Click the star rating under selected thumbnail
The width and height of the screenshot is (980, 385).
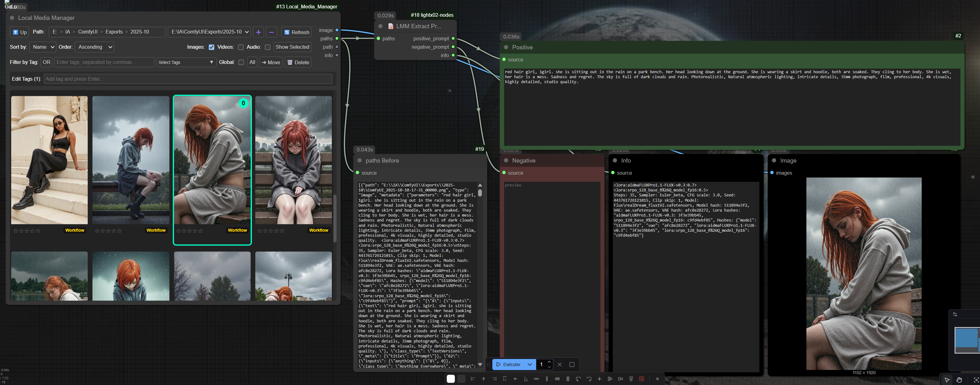(190, 231)
